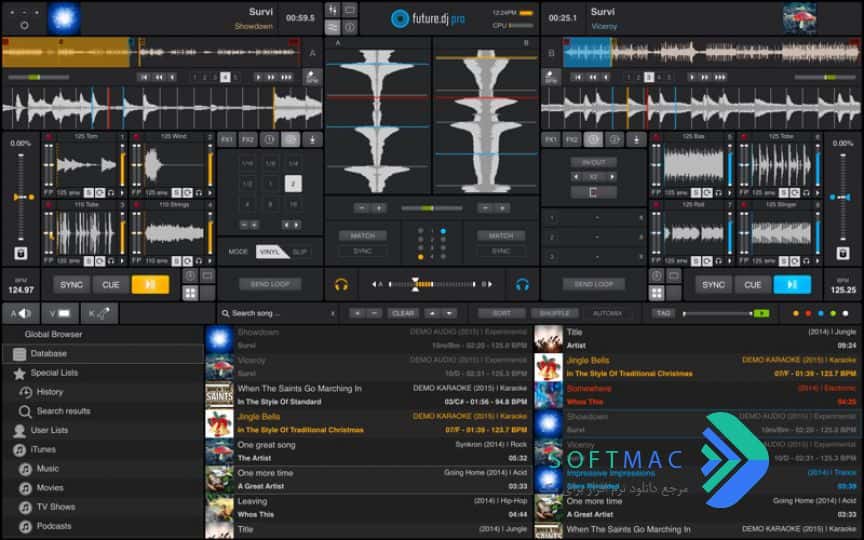864x540 pixels.
Task: Open deck A FX1 tab
Action: click(x=226, y=140)
